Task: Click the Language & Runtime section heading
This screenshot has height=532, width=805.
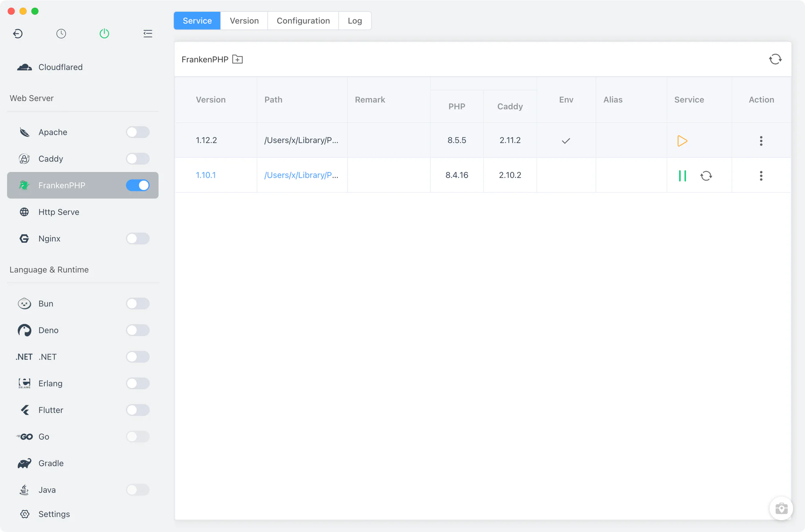Action: pyautogui.click(x=49, y=270)
